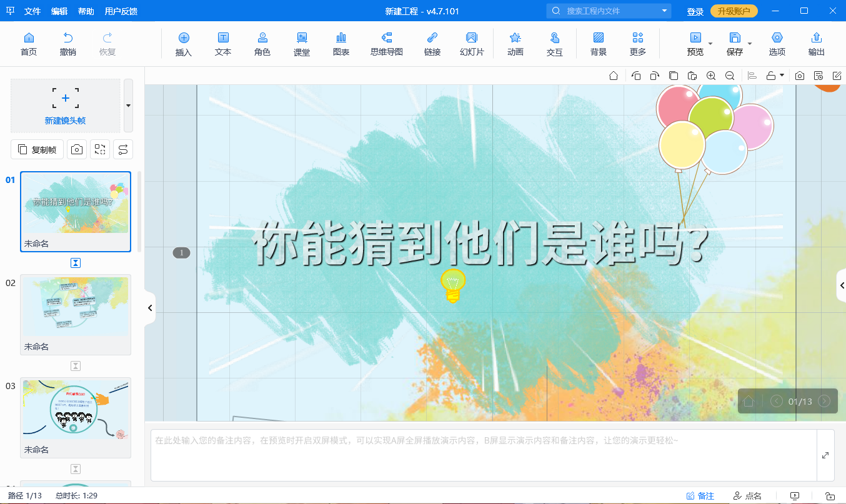Open the 课堂 classroom tool
Image resolution: width=846 pixels, height=504 pixels.
[302, 44]
